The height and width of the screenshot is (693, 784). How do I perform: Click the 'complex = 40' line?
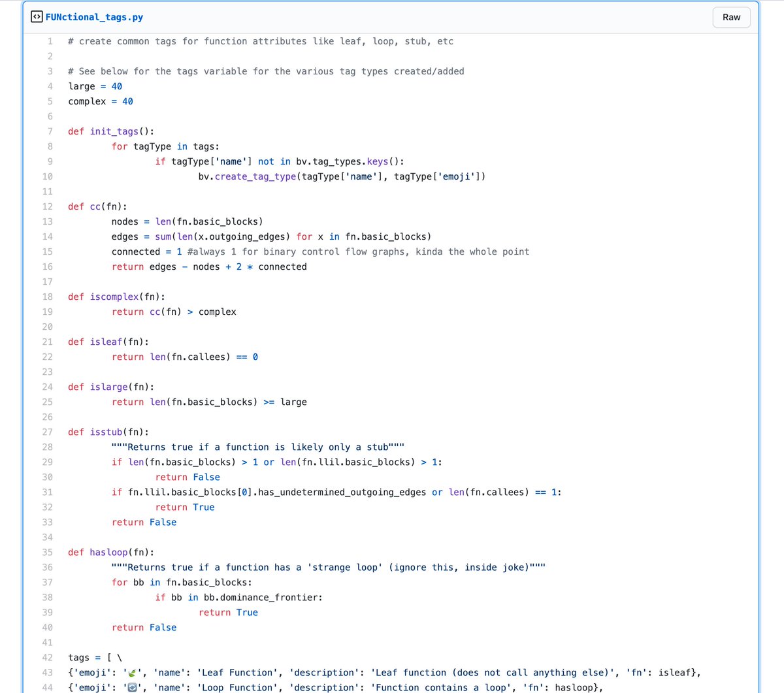101,101
